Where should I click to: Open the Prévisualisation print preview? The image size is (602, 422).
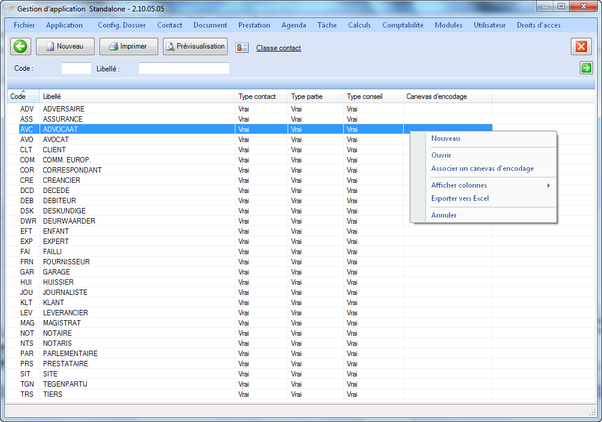(196, 46)
